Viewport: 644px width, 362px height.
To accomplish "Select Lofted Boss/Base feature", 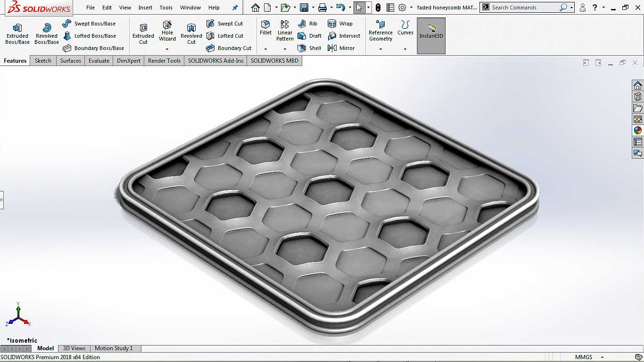I will (x=89, y=36).
